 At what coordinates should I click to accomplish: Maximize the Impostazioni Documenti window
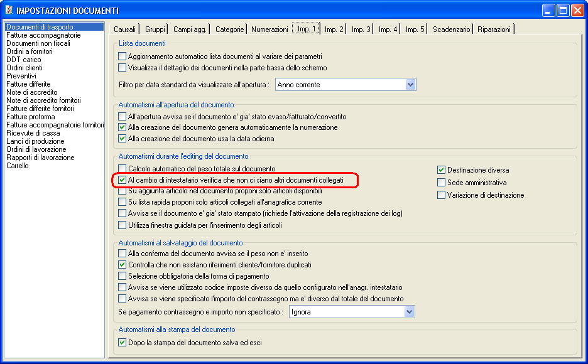pos(563,11)
